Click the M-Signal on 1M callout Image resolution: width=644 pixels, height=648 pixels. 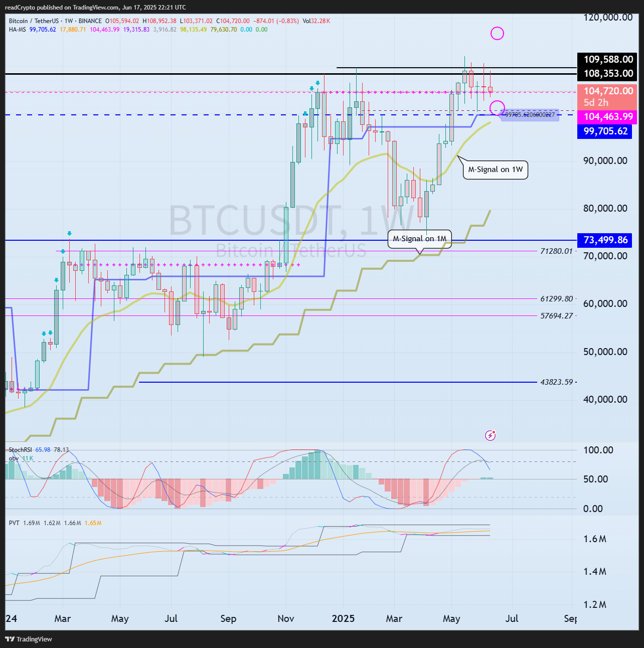tap(419, 239)
